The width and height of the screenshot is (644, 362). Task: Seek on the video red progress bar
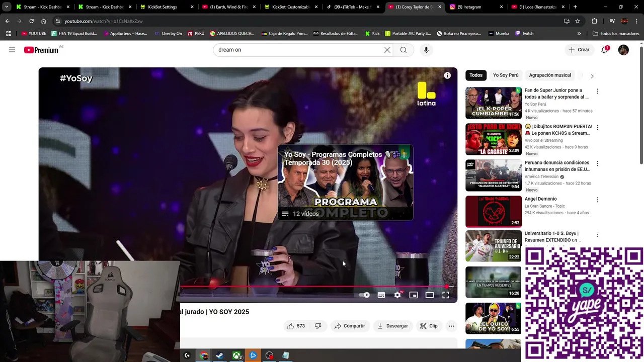313,287
